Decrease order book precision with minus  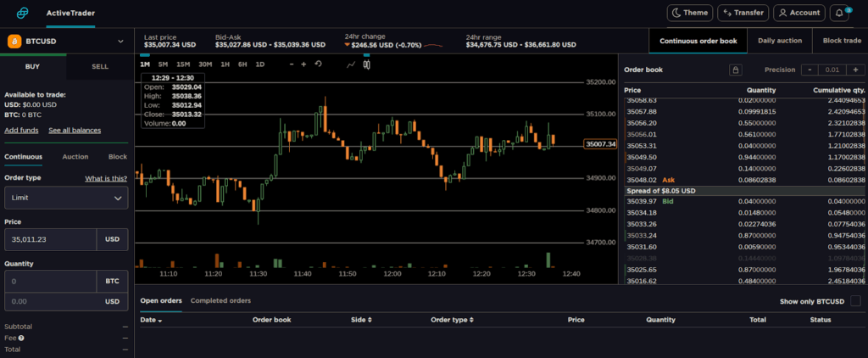810,70
